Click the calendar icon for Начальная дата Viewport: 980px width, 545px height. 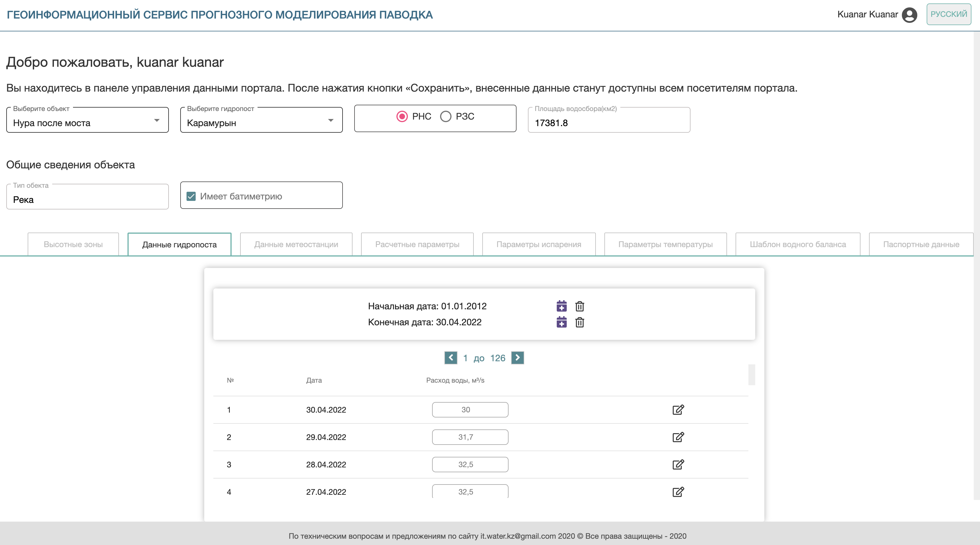point(562,306)
